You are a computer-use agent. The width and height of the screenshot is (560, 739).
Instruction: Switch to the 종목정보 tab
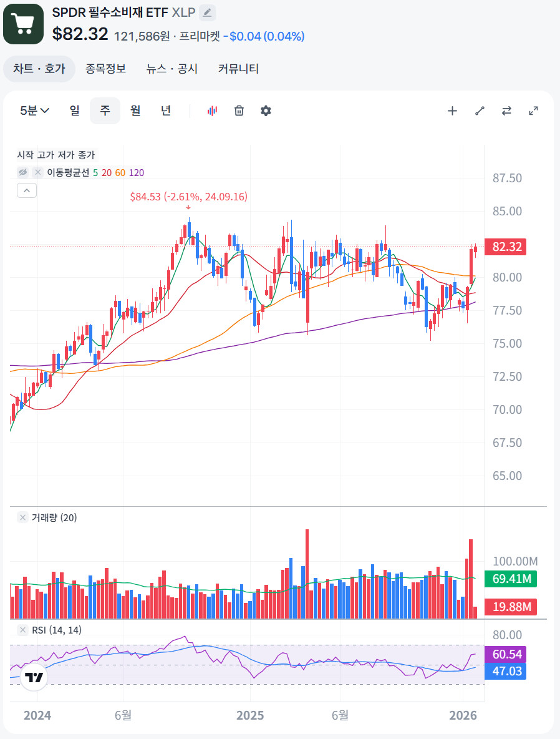105,69
